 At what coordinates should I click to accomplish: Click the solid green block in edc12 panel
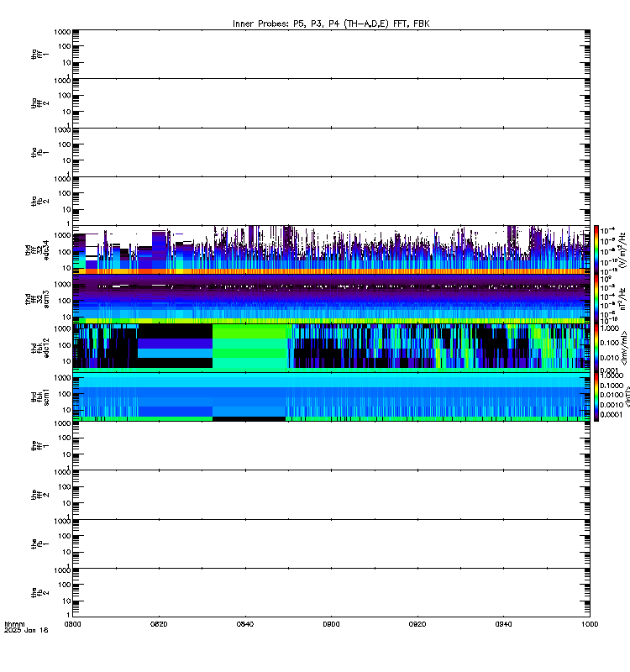249,348
